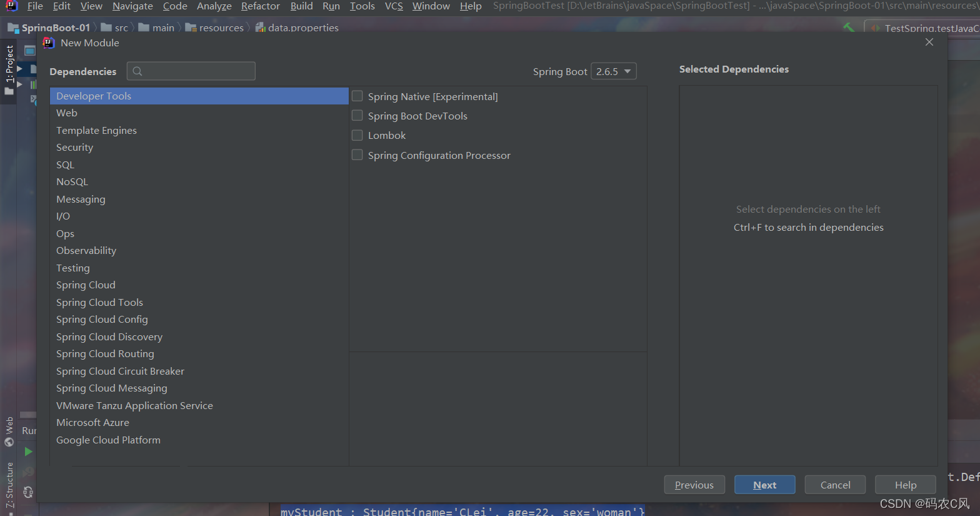Select the Observability category

click(x=199, y=251)
